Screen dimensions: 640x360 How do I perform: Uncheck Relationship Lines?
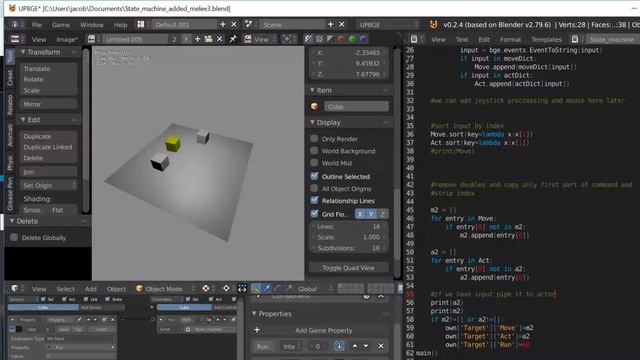coord(314,200)
